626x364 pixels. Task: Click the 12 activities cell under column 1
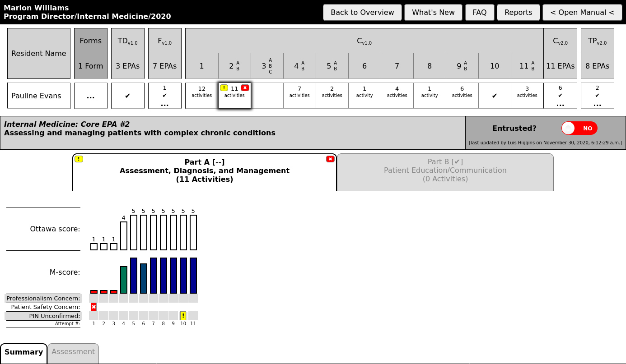pos(201,92)
